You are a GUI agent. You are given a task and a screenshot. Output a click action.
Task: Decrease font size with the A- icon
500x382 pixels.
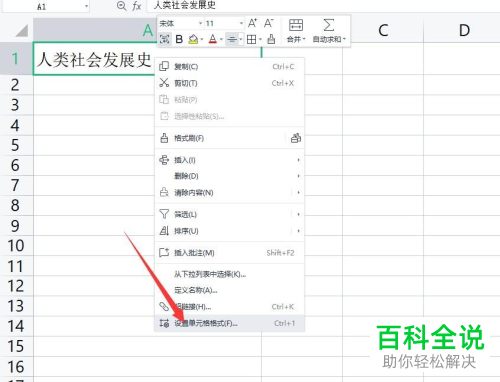268,23
